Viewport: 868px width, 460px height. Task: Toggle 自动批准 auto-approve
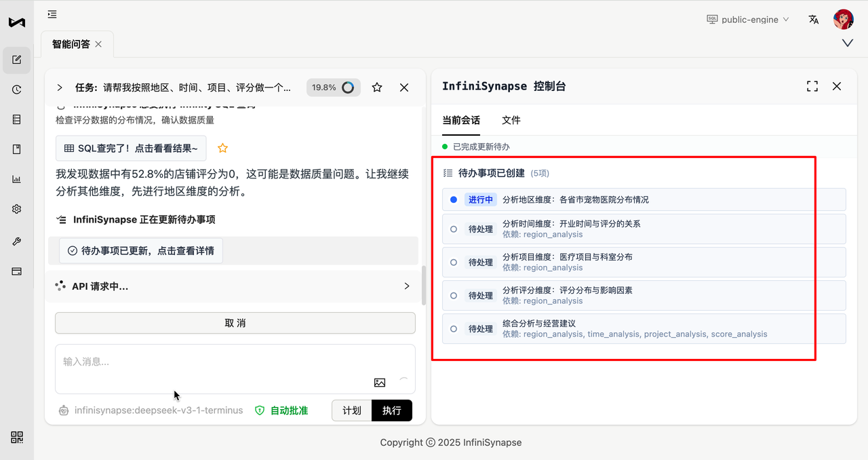pyautogui.click(x=281, y=410)
